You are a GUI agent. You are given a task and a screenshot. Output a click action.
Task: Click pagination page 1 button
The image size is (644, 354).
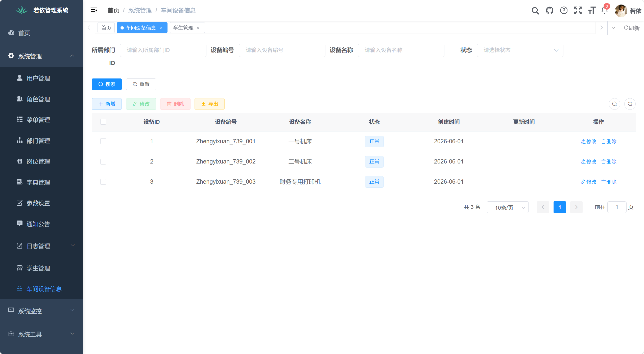[560, 207]
